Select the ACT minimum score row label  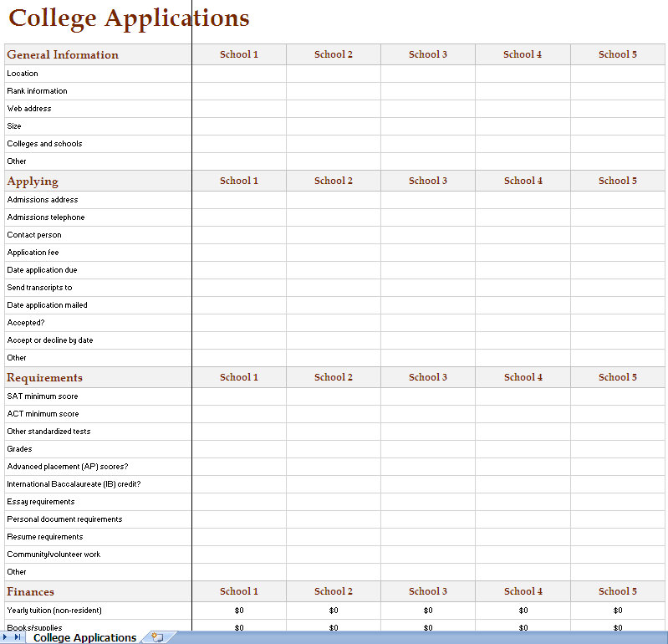[x=43, y=413]
